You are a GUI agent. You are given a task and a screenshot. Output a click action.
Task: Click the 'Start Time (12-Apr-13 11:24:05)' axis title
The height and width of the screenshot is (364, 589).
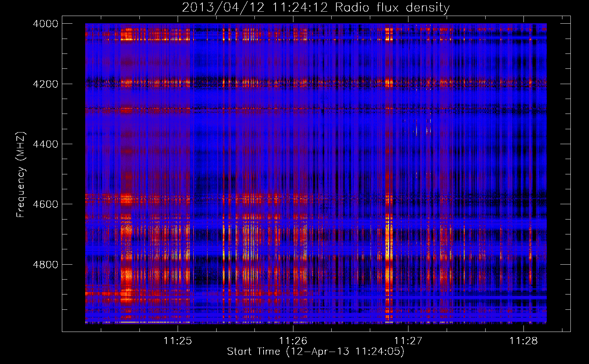coord(316,352)
